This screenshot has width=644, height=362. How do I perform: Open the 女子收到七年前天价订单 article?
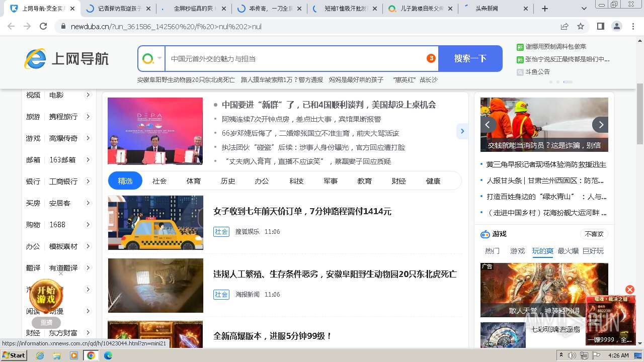[x=302, y=211]
